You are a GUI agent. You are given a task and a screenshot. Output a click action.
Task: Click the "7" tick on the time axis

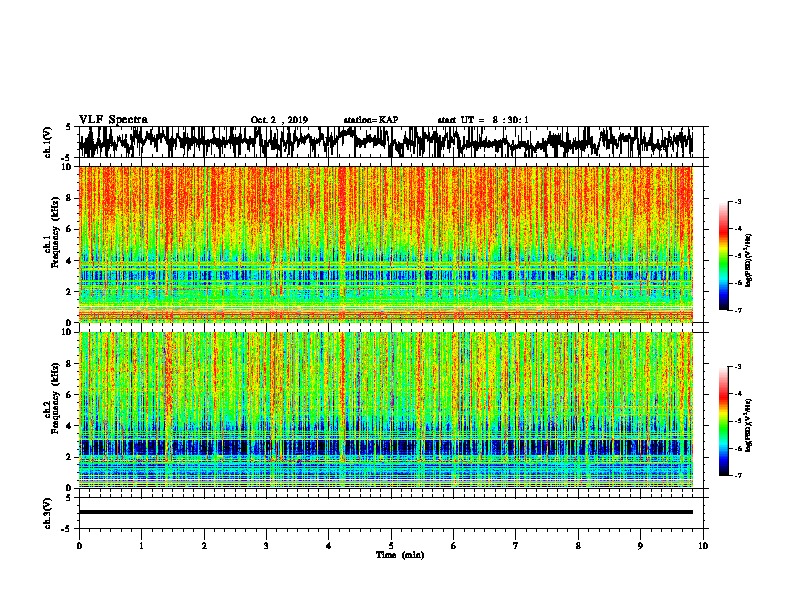coord(516,545)
